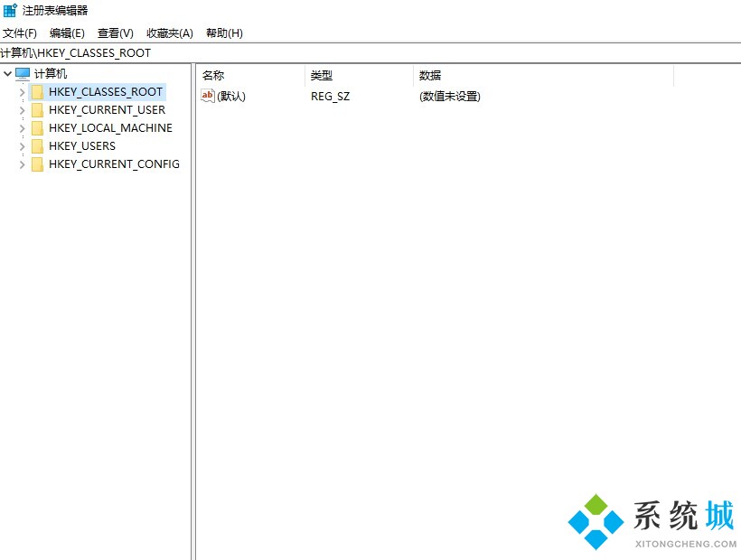Image resolution: width=741 pixels, height=560 pixels.
Task: Click the 注册表编辑器 window title
Action: point(55,11)
